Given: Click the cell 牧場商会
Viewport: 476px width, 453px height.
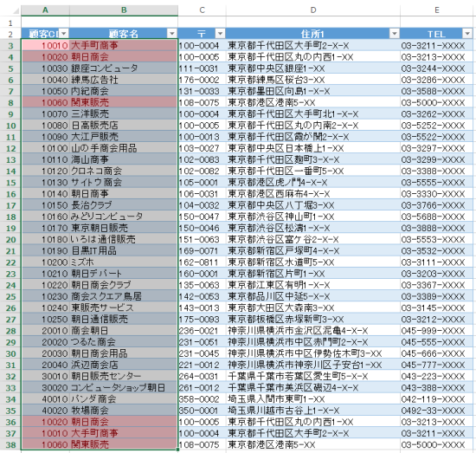Looking at the screenshot, I should [x=124, y=411].
